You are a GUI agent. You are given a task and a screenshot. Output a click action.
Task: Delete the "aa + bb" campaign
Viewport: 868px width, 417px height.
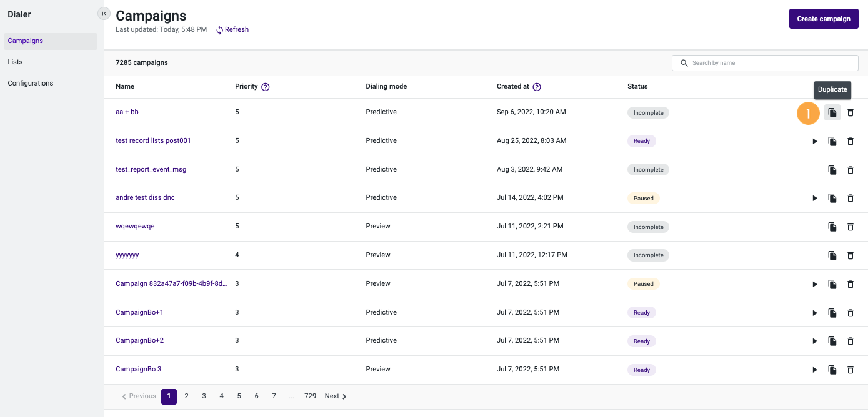tap(850, 112)
